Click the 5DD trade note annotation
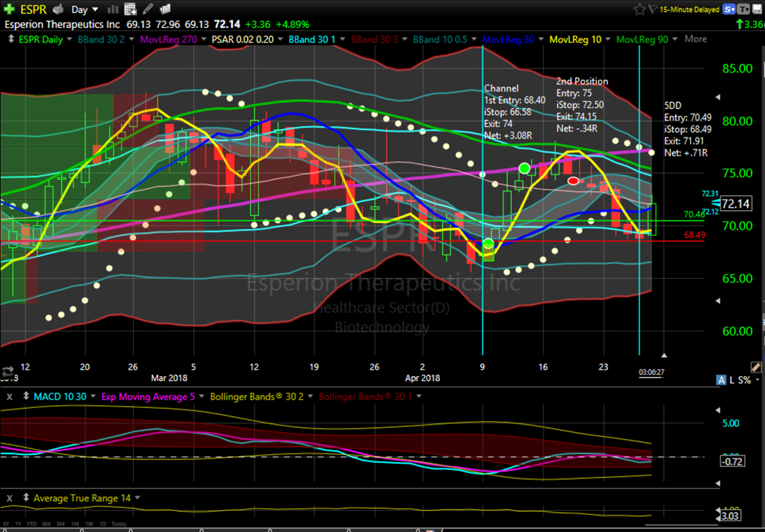This screenshot has width=765, height=532. 688,129
